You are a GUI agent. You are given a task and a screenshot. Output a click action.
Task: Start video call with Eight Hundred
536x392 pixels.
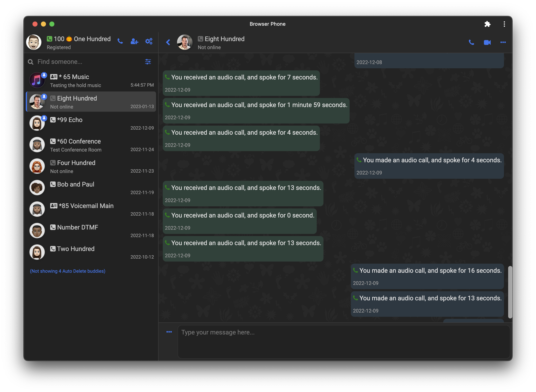pyautogui.click(x=487, y=43)
